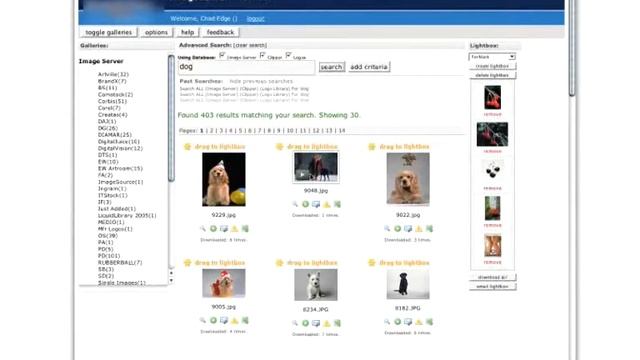
Task: Click the magnifier icon under 9005.jpg
Action: [x=203, y=320]
